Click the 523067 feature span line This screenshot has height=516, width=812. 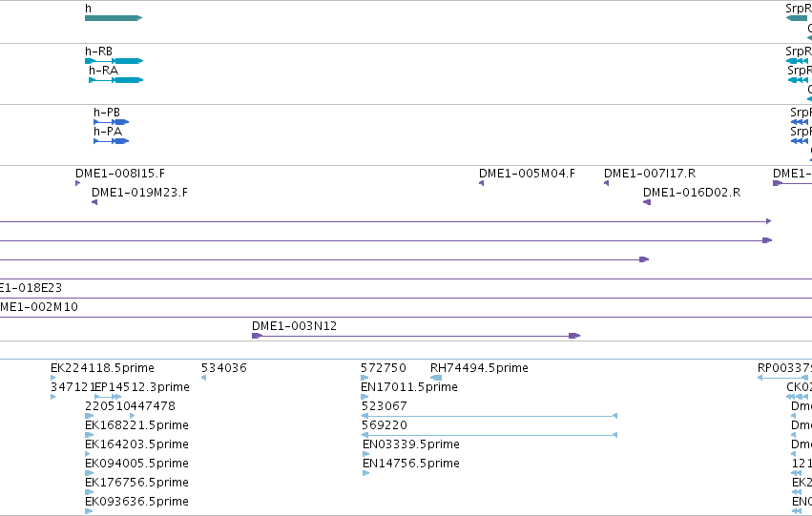coord(489,416)
